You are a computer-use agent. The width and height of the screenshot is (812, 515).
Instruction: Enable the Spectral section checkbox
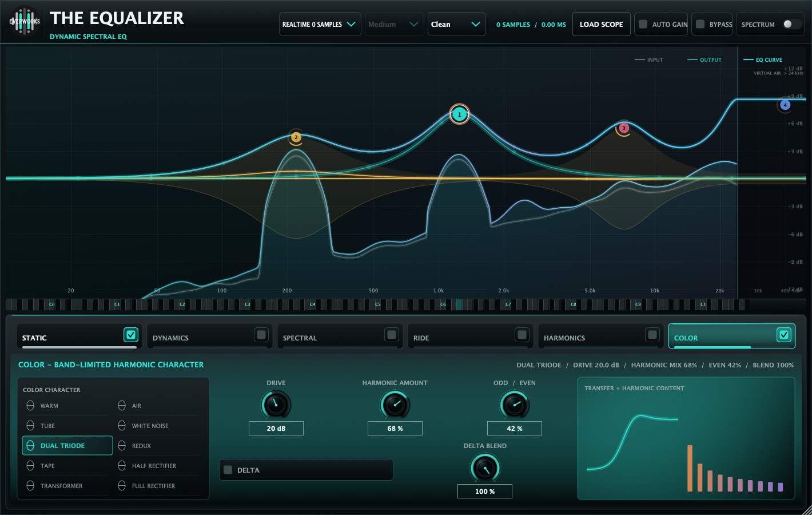pos(392,335)
